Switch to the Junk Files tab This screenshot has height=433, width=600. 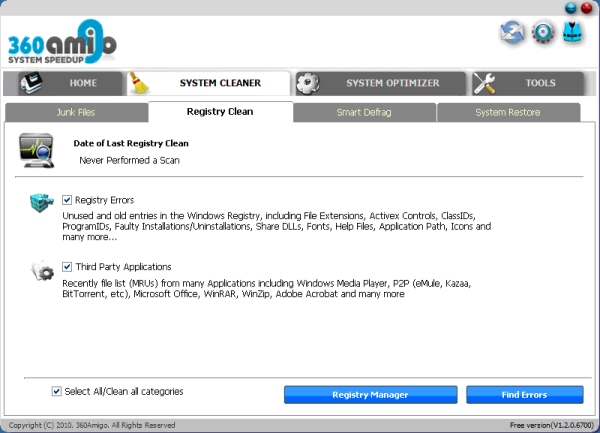click(x=76, y=112)
